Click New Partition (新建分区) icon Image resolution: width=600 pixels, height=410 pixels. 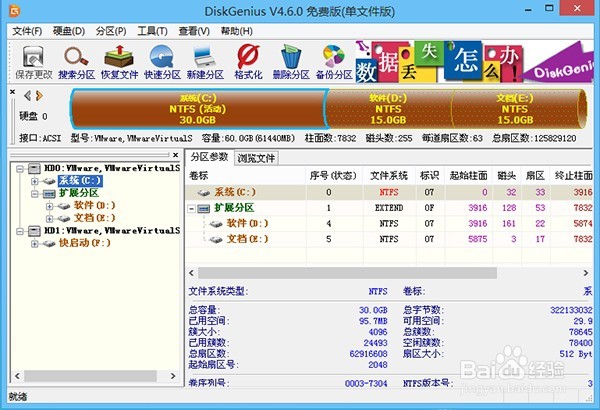click(x=205, y=62)
